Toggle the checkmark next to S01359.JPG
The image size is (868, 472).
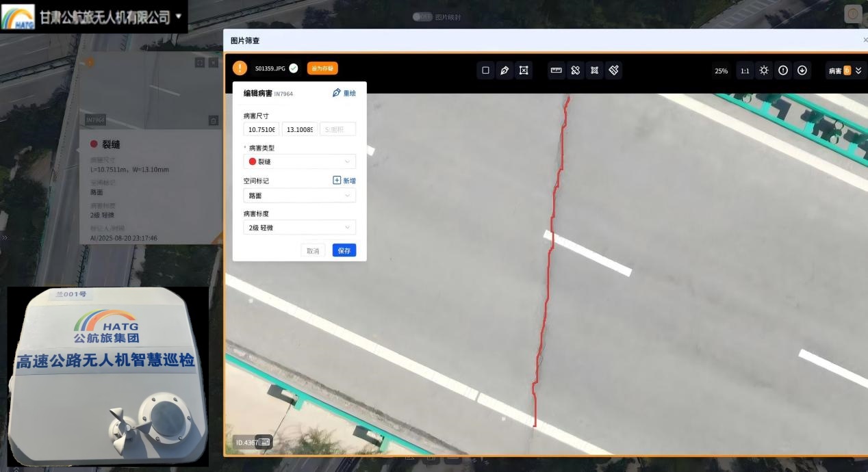pyautogui.click(x=294, y=68)
